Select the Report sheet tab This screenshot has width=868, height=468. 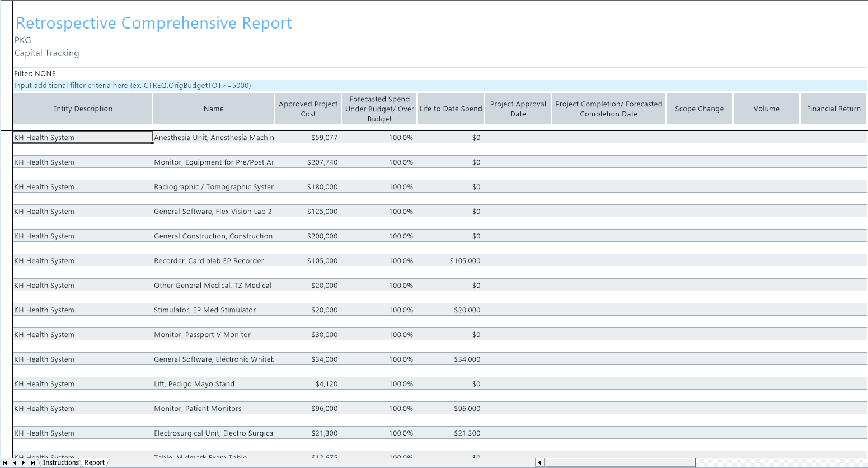pyautogui.click(x=95, y=462)
